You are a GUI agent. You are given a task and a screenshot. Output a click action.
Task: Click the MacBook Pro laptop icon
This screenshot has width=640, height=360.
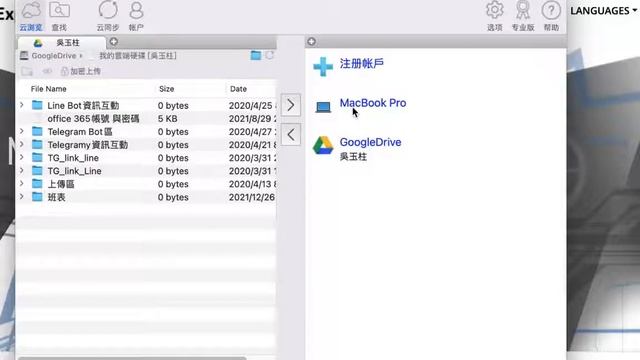coord(323,107)
